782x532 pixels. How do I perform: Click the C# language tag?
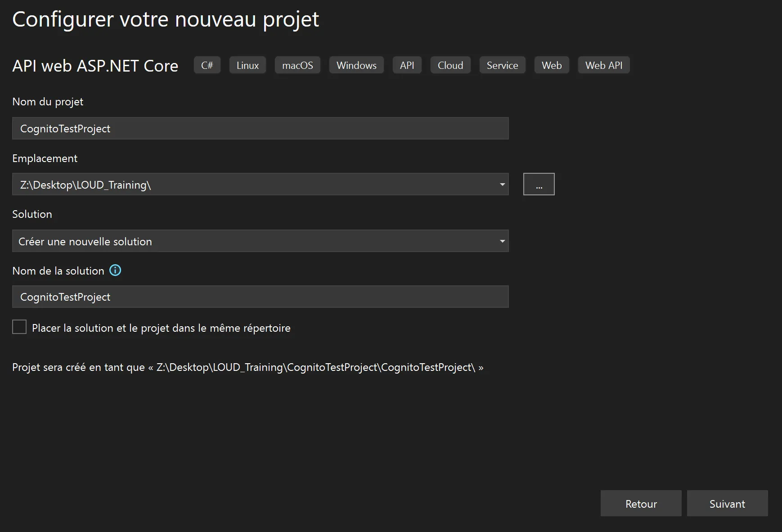point(207,65)
